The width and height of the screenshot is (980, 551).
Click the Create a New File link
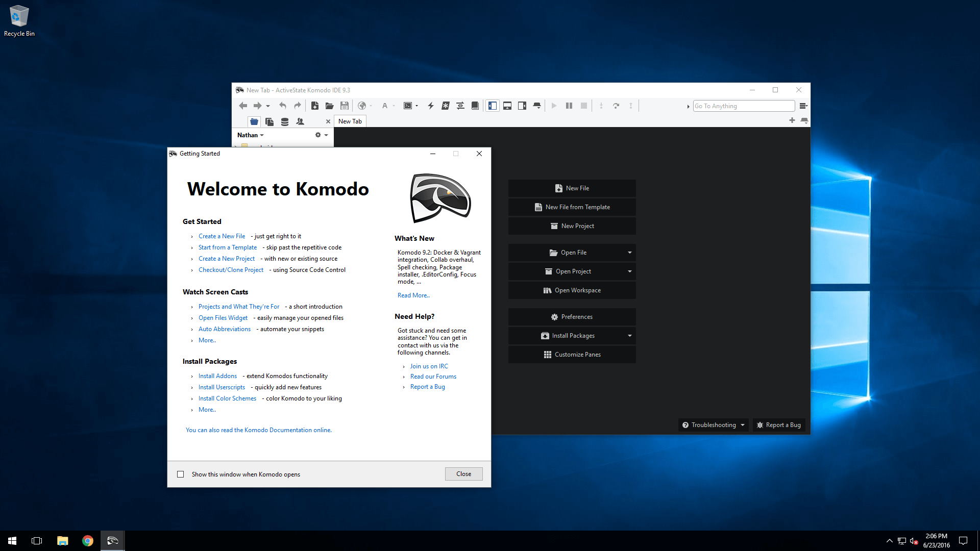pos(222,236)
